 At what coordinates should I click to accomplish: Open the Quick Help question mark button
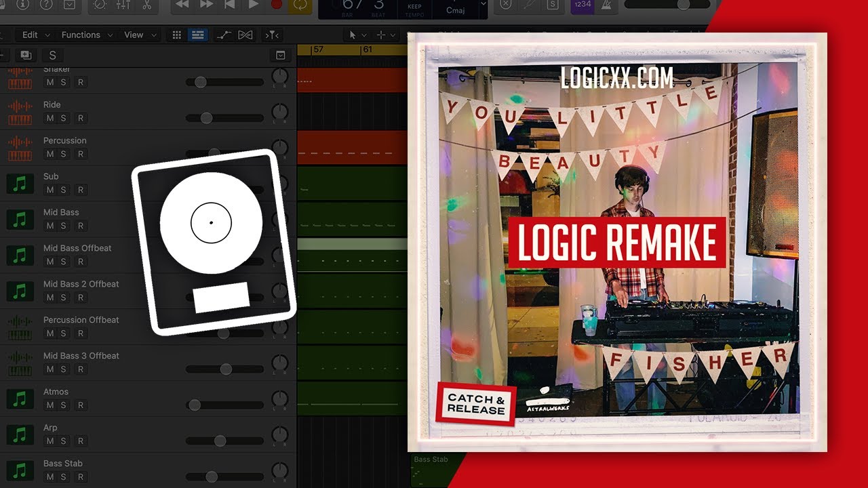pyautogui.click(x=47, y=4)
